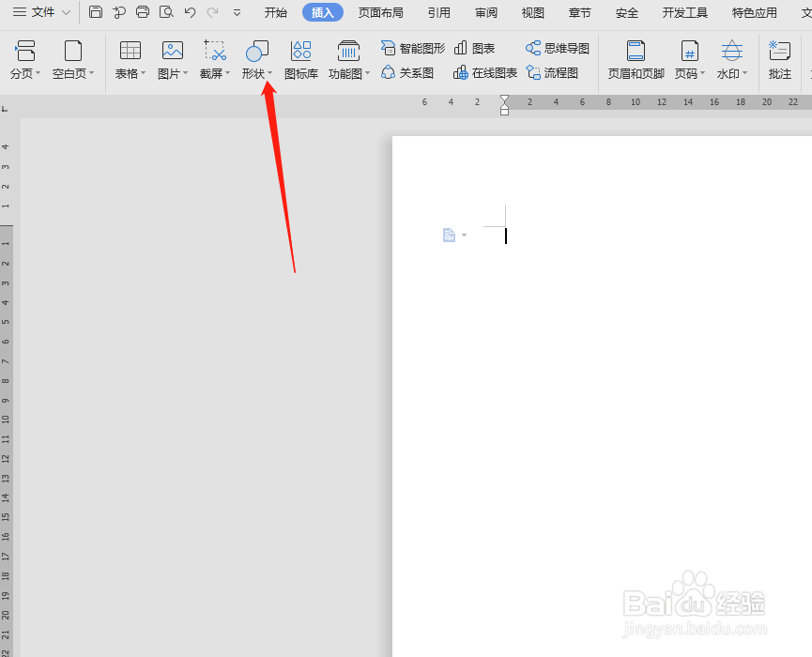Click the left indent marker on ruler
The width and height of the screenshot is (812, 657).
504,110
